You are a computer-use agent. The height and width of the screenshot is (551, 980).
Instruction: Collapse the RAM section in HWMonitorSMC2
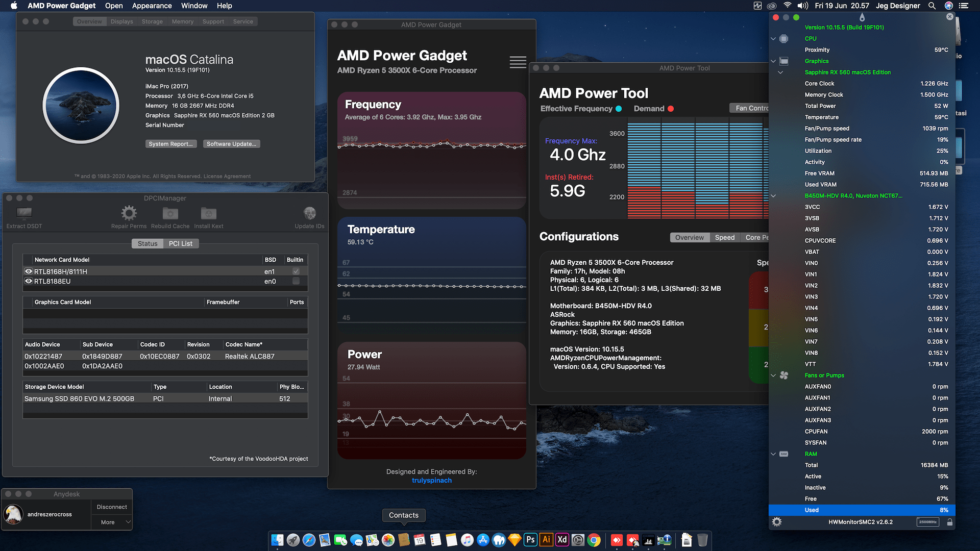click(773, 454)
